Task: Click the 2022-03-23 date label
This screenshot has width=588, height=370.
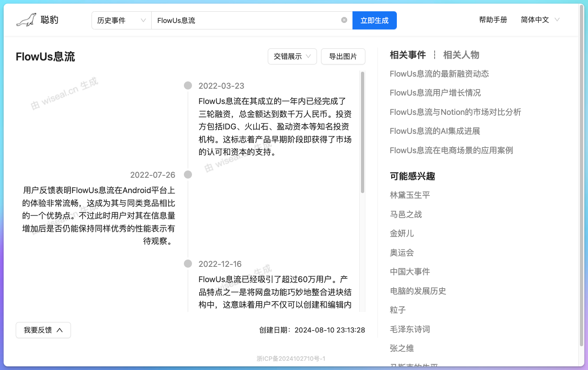Action: (x=221, y=86)
